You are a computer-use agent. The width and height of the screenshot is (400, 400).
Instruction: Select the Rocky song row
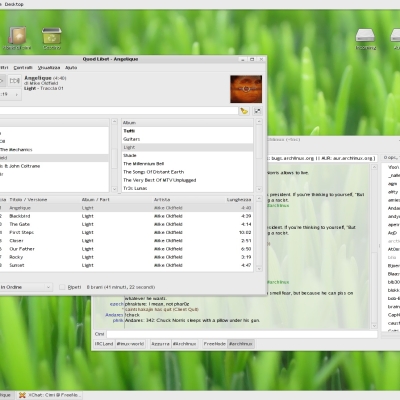click(x=126, y=257)
